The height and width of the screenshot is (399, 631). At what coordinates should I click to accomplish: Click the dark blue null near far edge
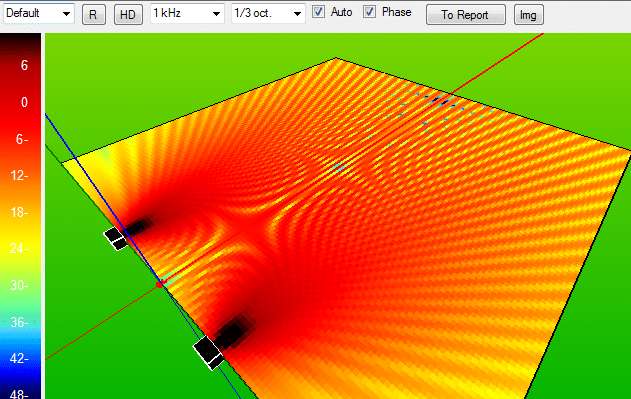click(441, 100)
